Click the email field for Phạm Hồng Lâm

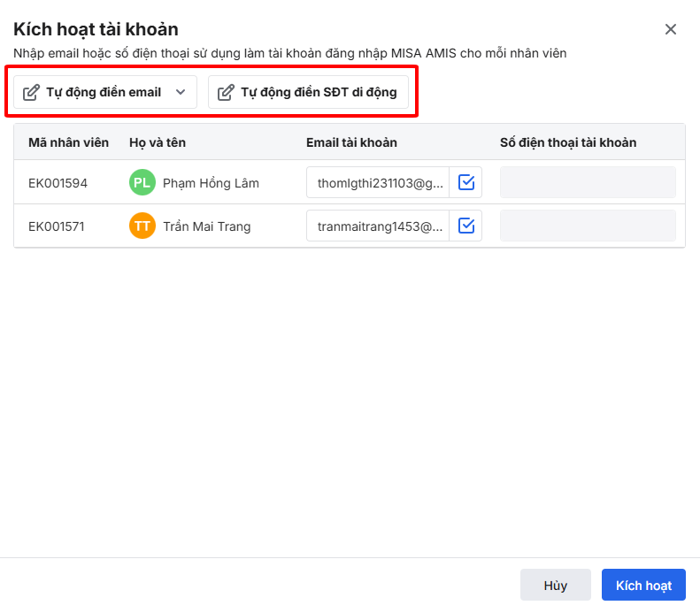click(x=379, y=183)
